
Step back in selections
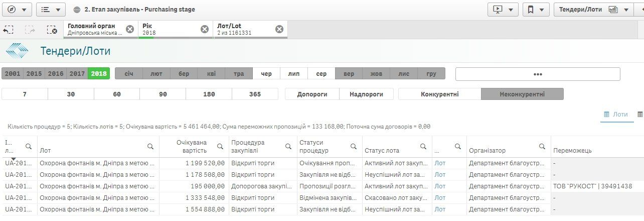click(8, 30)
